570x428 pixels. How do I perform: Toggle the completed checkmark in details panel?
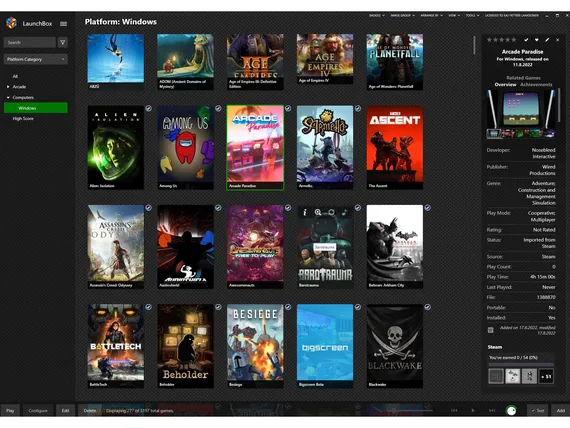[526, 40]
